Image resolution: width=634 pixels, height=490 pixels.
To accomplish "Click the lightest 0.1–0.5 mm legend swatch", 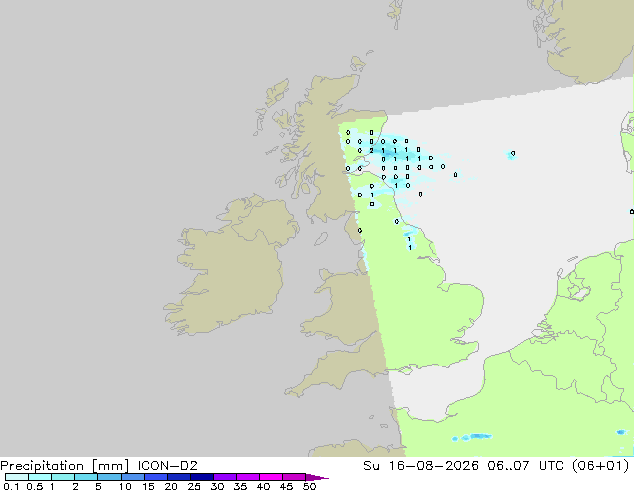I will pos(17,477).
